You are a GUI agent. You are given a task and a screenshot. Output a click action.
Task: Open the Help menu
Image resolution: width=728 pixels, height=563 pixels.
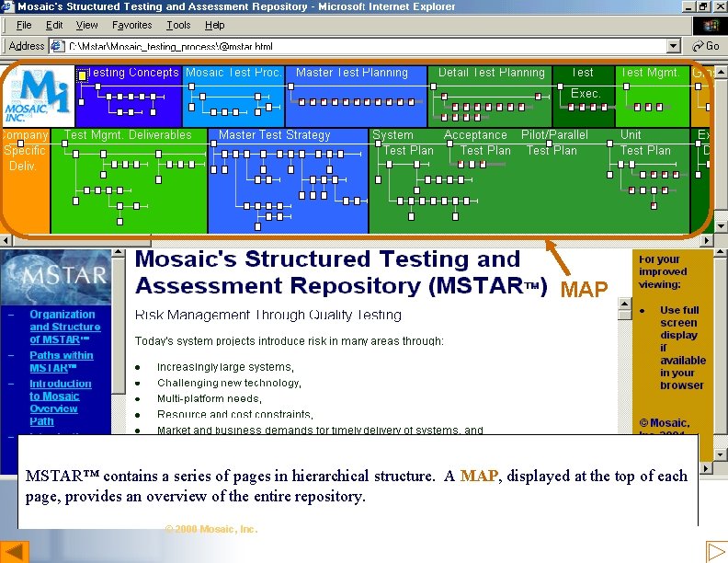(x=214, y=25)
